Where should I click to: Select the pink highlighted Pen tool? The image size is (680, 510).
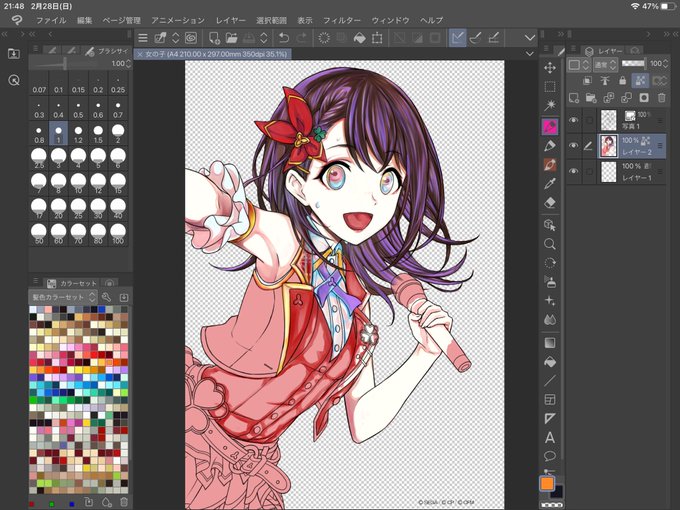(550, 127)
